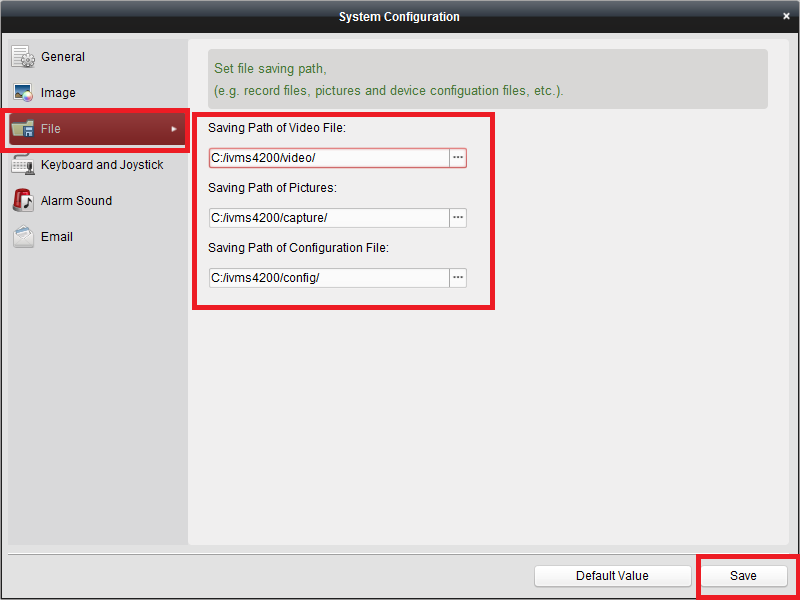Viewport: 800px width, 600px height.
Task: Browse for the video file saving path
Action: coord(458,158)
